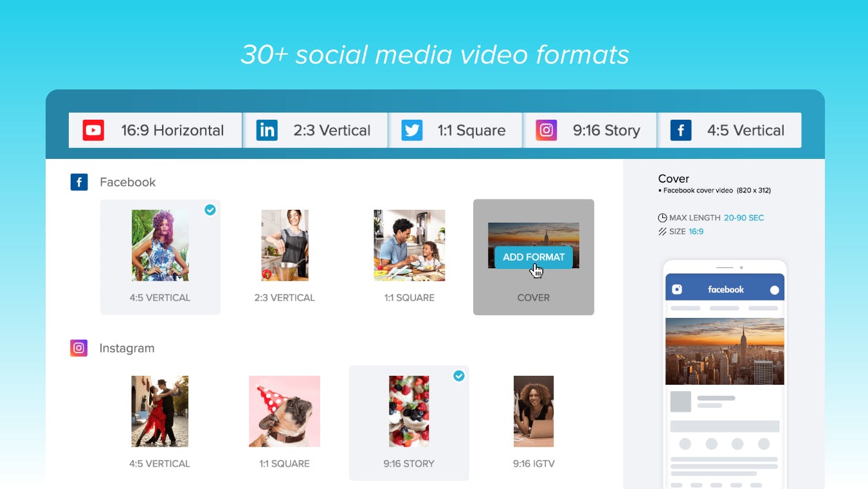Click the Cover title in the side panel
Image resolution: width=868 pixels, height=489 pixels.
point(674,179)
